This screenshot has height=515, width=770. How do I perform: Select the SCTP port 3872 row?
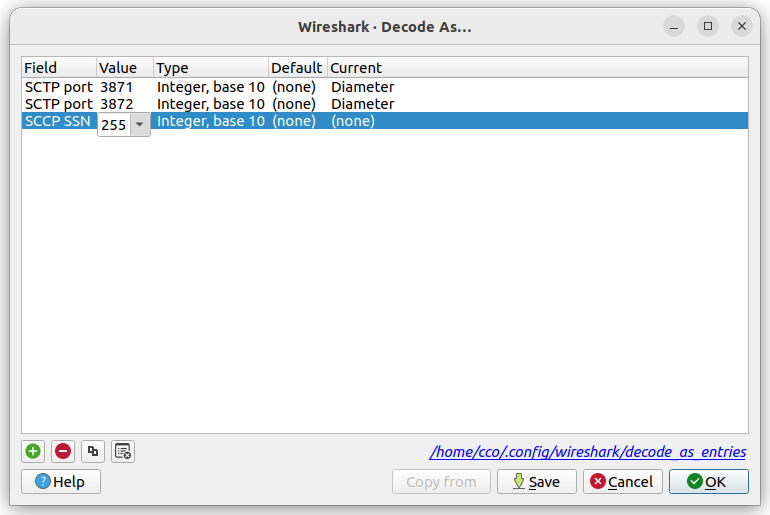click(x=58, y=104)
